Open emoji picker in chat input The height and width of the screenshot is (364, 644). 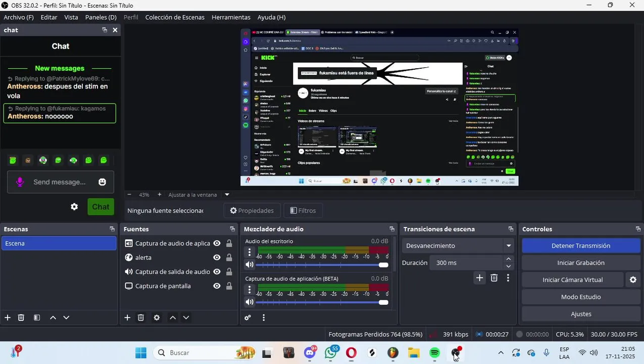coord(103,182)
